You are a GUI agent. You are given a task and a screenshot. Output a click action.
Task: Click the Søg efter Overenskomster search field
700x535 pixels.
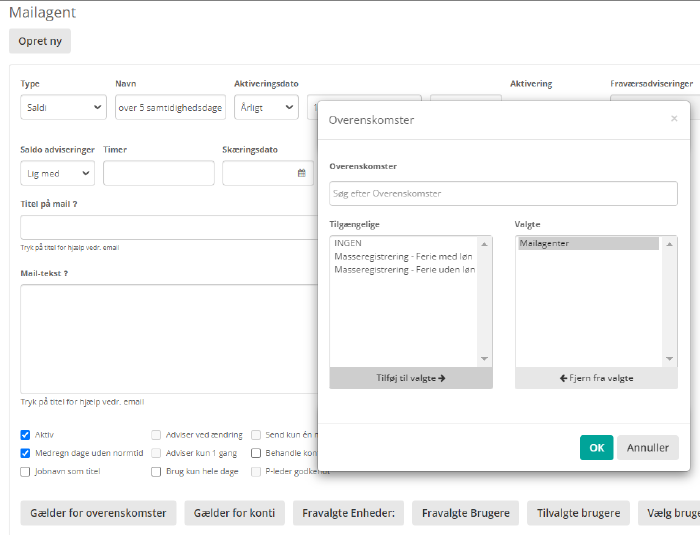tap(503, 193)
